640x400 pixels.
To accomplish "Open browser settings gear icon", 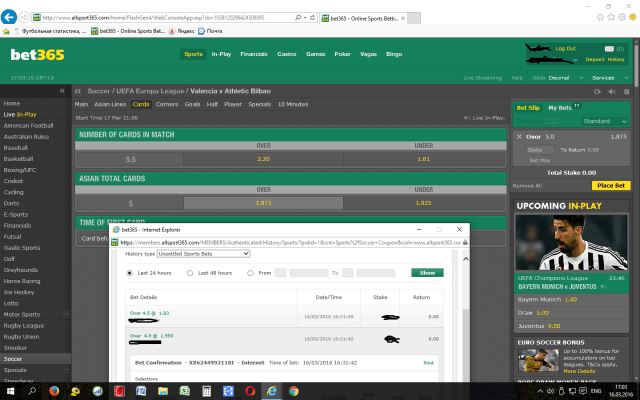I will click(x=622, y=17).
